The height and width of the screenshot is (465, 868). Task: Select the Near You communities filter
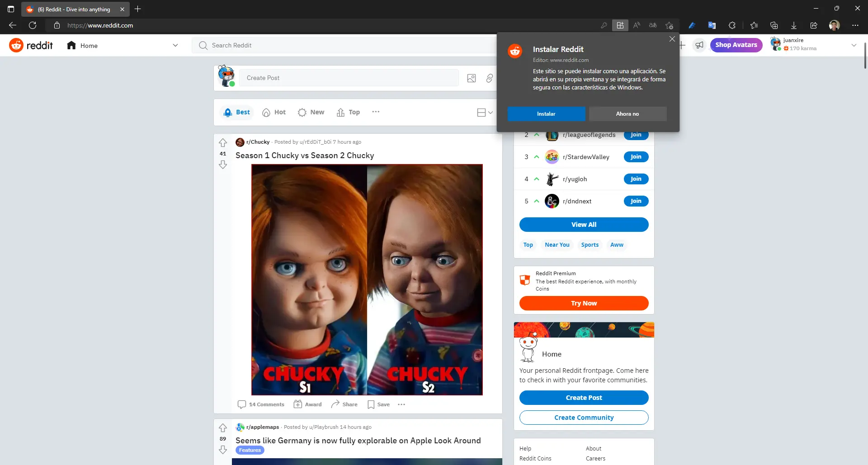[557, 245]
